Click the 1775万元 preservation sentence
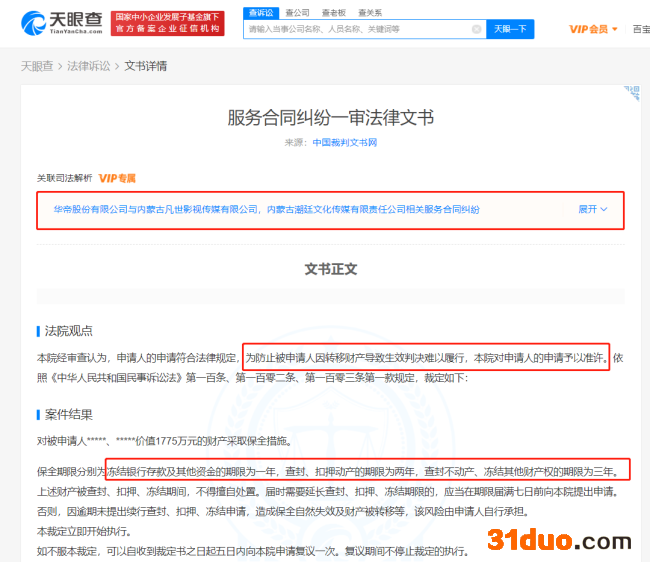The height and width of the screenshot is (562, 650). (x=164, y=441)
